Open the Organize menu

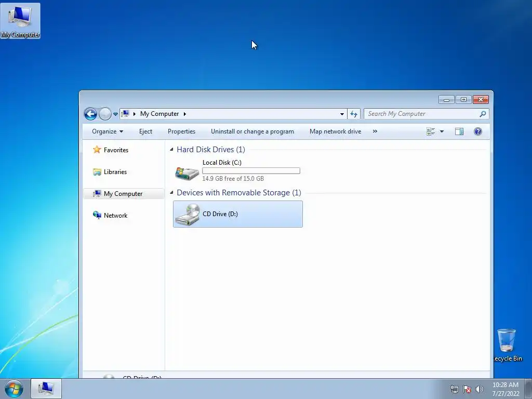click(x=107, y=131)
